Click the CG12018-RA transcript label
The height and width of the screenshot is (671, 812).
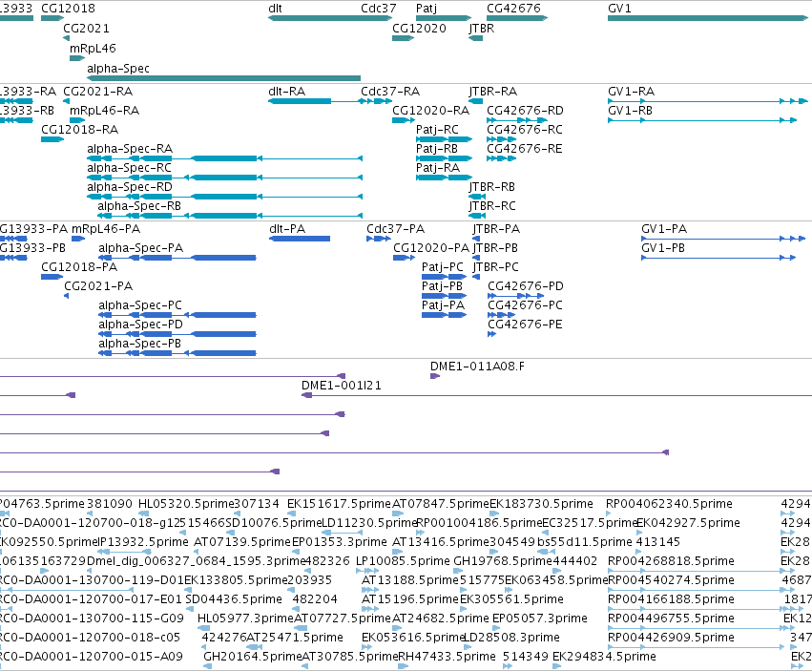80,130
